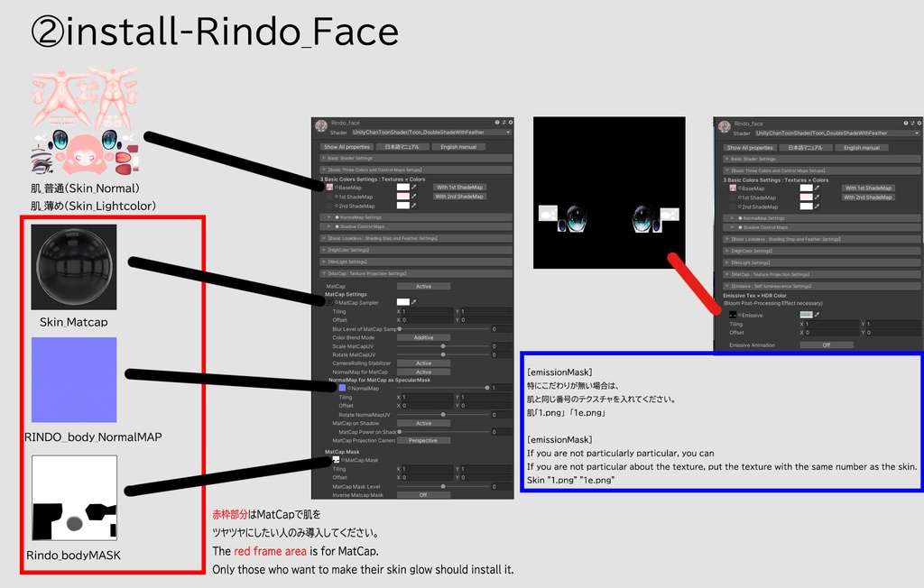This screenshot has height=588, width=924.
Task: Click the 2nd ShadeMap eyedropper
Action: pyautogui.click(x=414, y=206)
